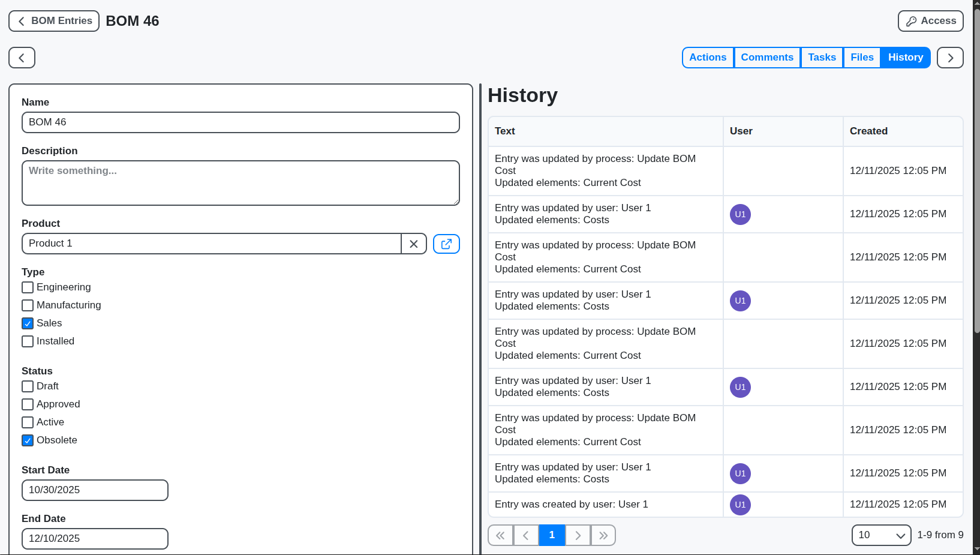
Task: Enable the Engineering type checkbox
Action: (x=27, y=287)
